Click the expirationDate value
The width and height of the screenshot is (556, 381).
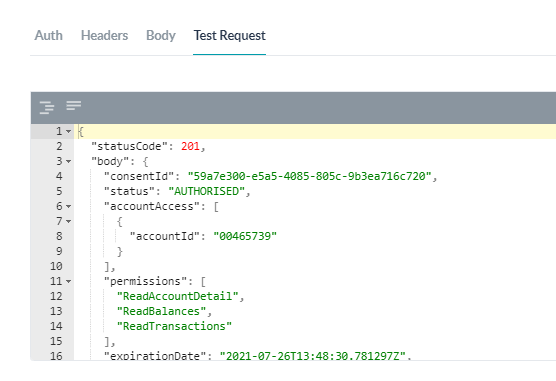[312, 355]
